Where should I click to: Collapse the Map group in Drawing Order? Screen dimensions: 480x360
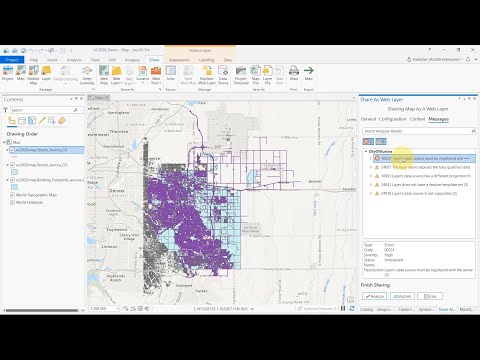(x=4, y=142)
